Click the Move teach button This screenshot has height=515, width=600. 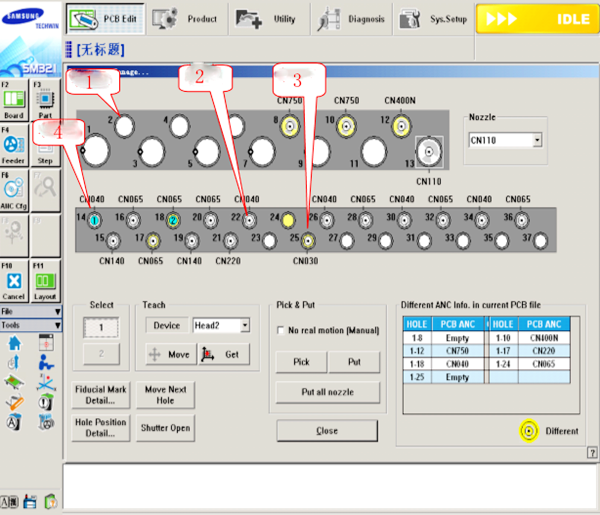pyautogui.click(x=171, y=354)
